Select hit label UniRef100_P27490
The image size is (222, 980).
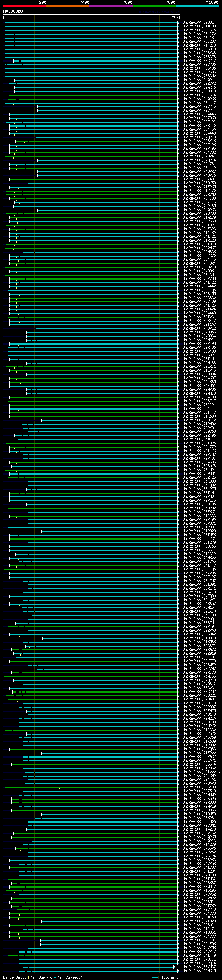tap(199, 519)
